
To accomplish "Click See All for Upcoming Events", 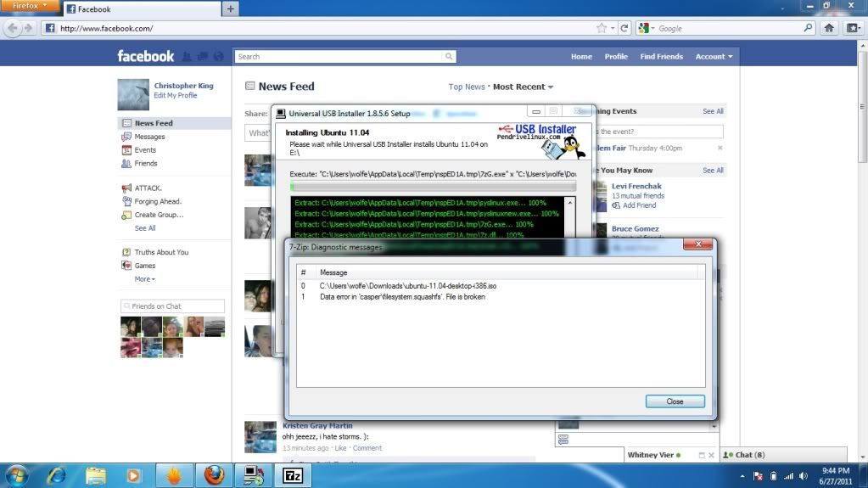I will pos(713,111).
